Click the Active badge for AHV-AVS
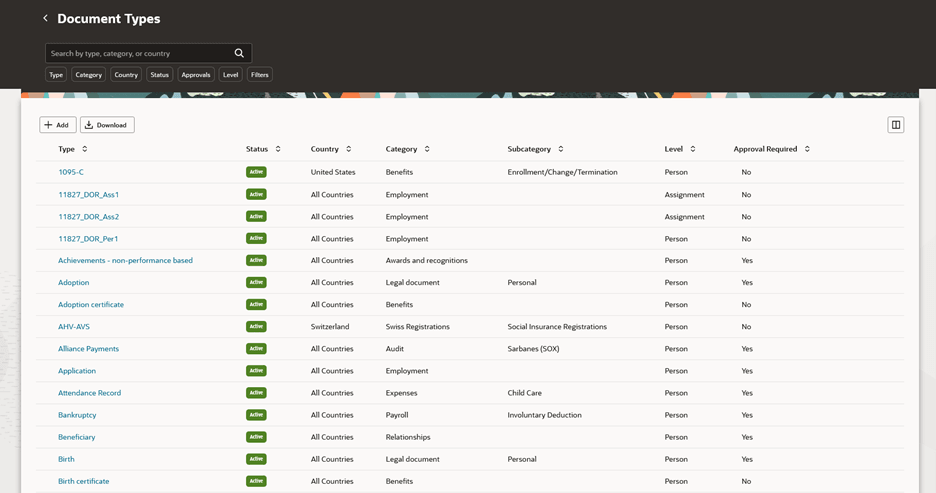936x493 pixels. [256, 326]
